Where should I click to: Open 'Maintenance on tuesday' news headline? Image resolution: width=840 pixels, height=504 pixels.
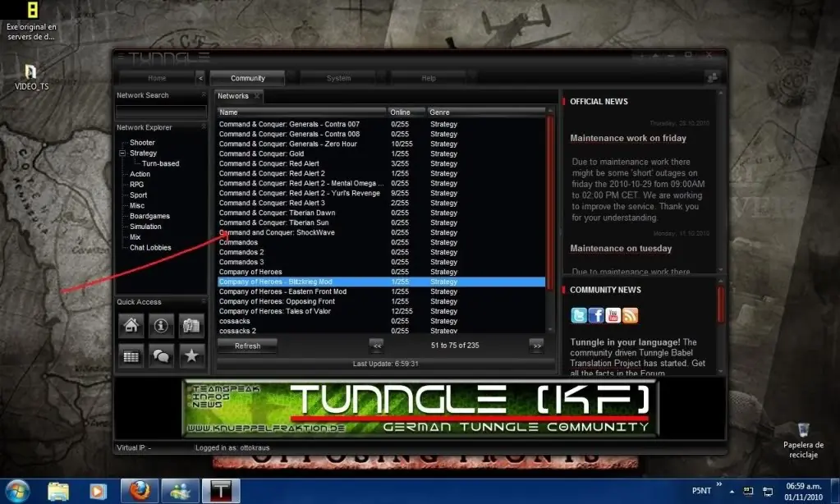tap(621, 249)
